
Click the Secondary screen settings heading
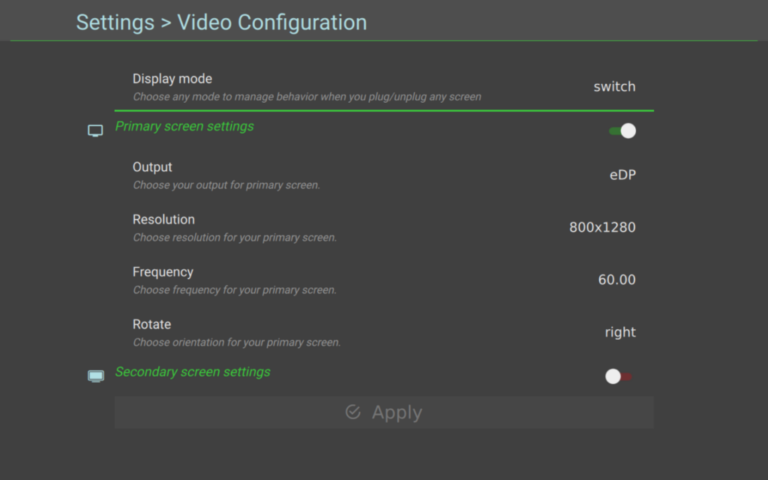click(x=192, y=372)
